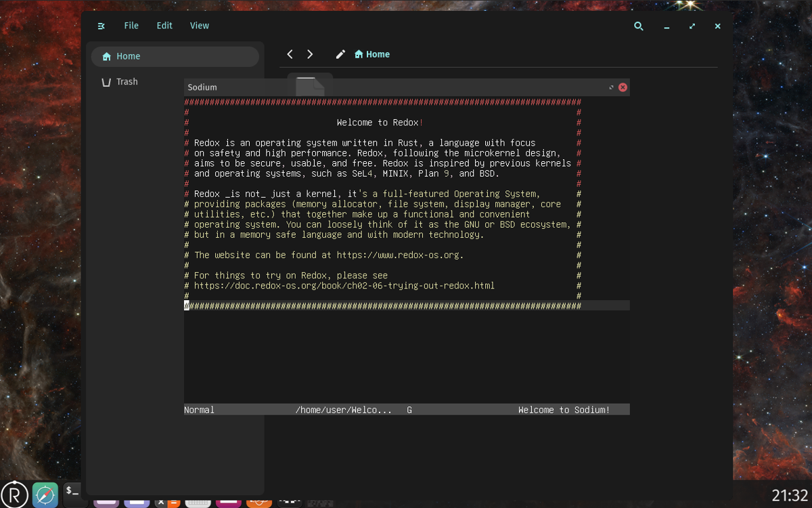812x508 pixels.
Task: Click the Sodium window resize icon
Action: (611, 87)
